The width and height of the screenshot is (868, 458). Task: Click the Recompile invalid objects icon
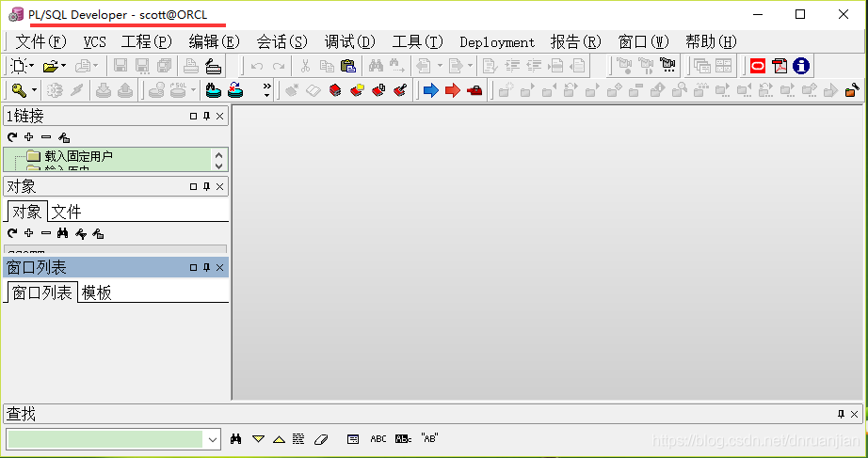point(235,90)
